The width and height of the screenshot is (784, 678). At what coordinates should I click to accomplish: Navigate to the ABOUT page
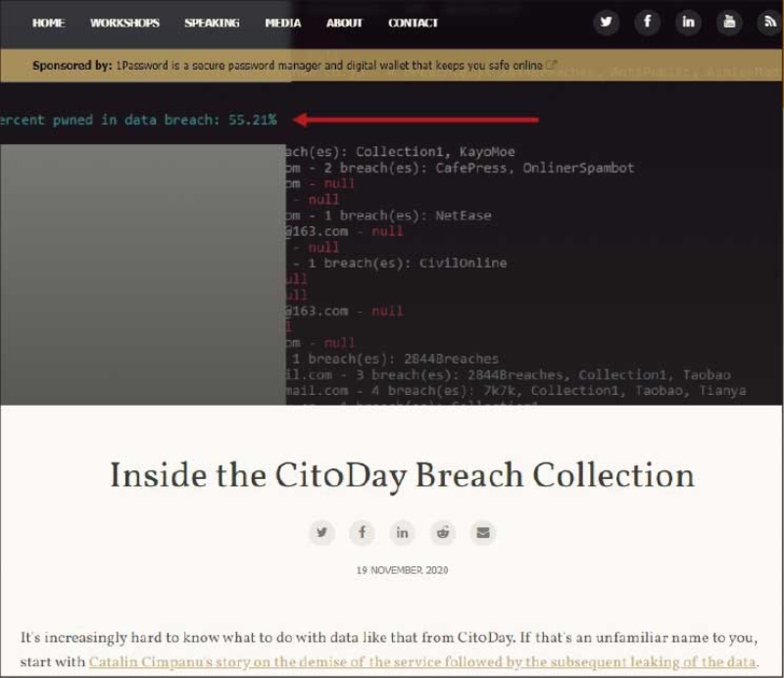[344, 24]
